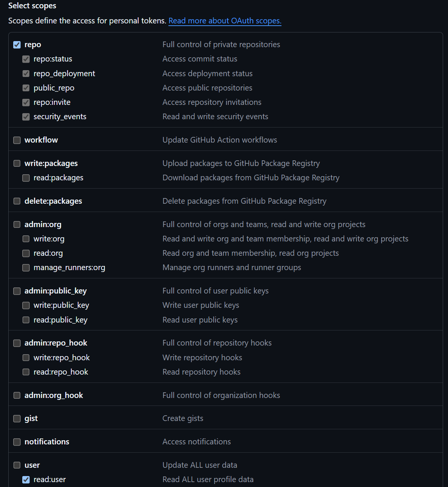Select the admin:repo_hook checkbox
This screenshot has width=448, height=487.
(17, 343)
